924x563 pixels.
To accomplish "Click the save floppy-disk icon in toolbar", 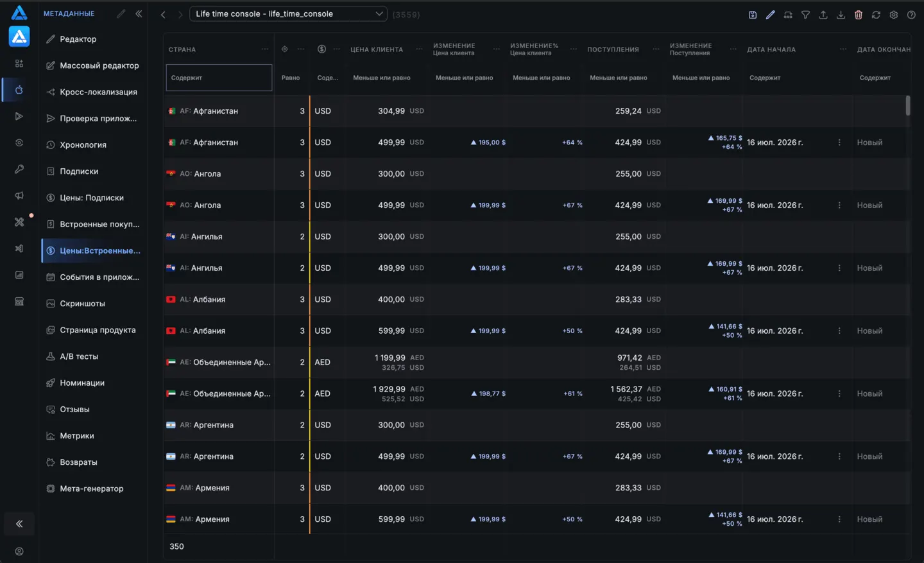I will coord(753,15).
